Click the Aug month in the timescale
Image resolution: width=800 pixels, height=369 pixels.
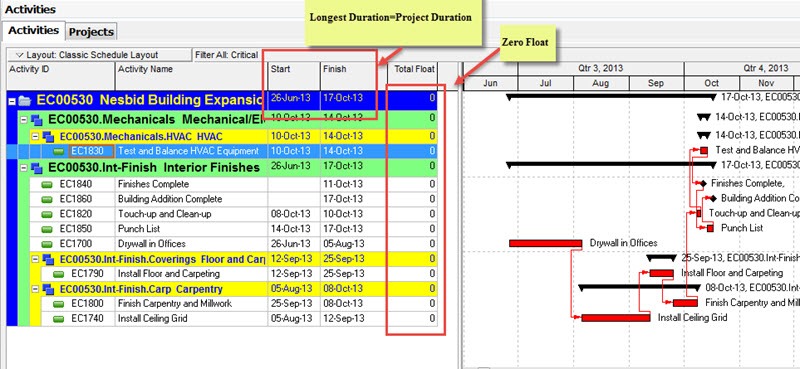[x=602, y=83]
